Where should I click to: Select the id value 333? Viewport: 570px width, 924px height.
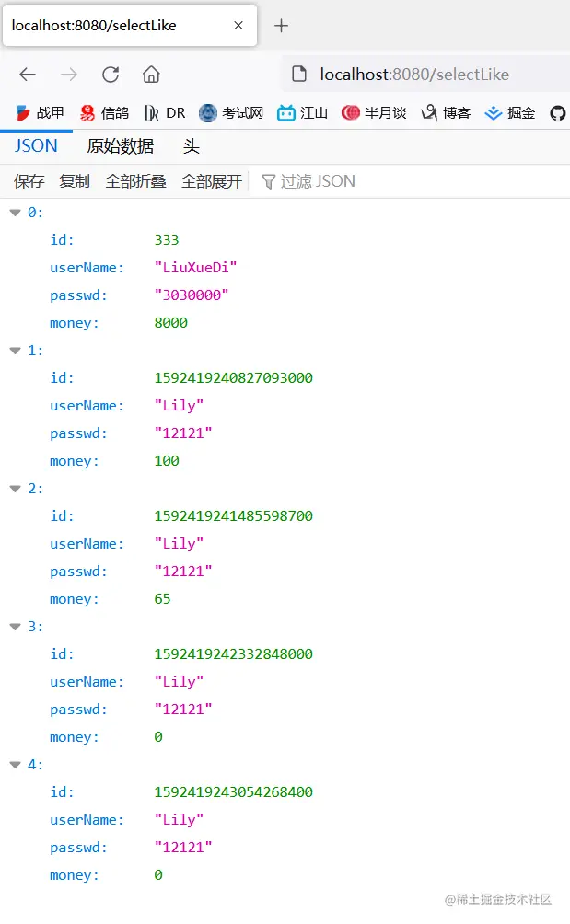(167, 240)
